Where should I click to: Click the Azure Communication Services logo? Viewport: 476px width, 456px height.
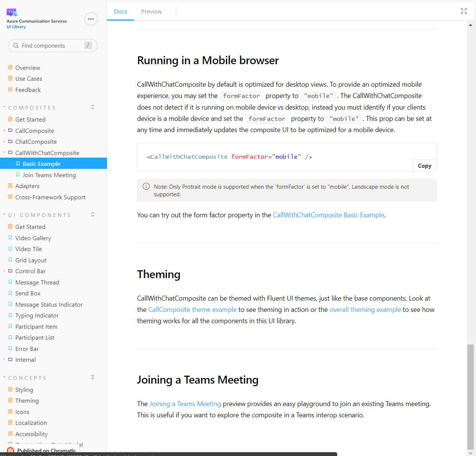(x=12, y=12)
